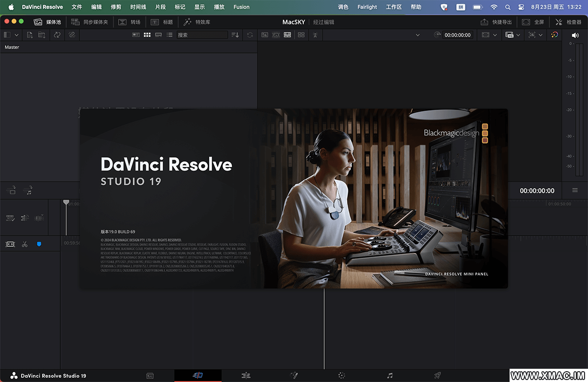Click the Source Tape viewer mode icon
The height and width of the screenshot is (382, 588).
(276, 35)
